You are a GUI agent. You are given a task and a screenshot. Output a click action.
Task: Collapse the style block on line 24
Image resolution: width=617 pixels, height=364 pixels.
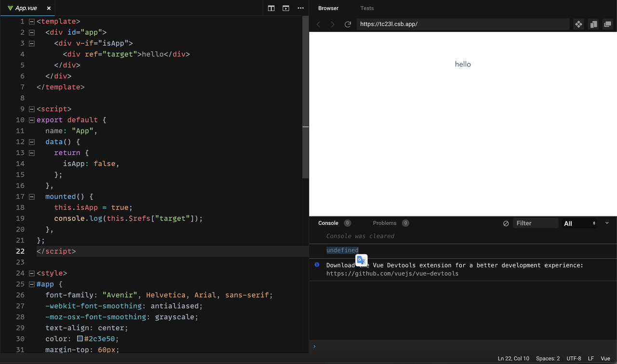[x=32, y=273]
